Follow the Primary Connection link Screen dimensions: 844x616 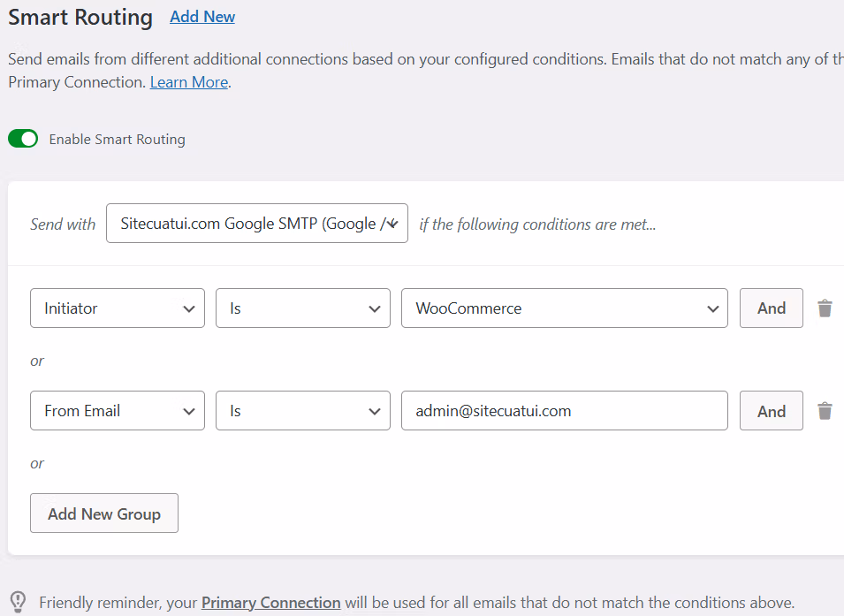tap(270, 603)
